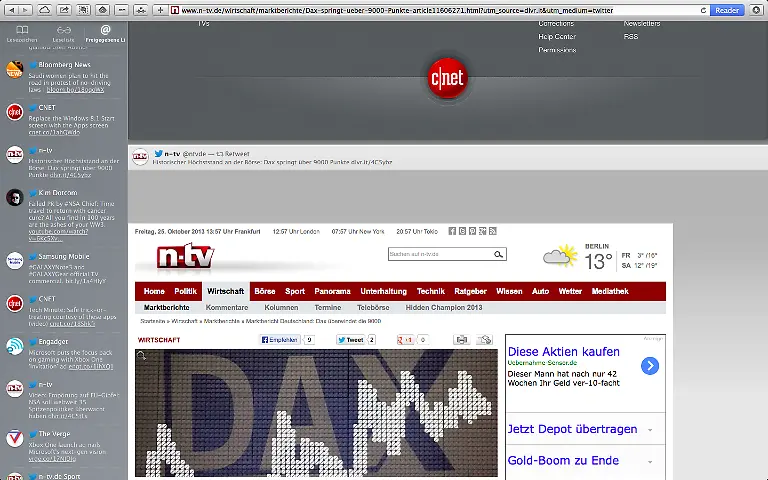
Task: Open Help Center link in CNET footer
Action: 557,37
